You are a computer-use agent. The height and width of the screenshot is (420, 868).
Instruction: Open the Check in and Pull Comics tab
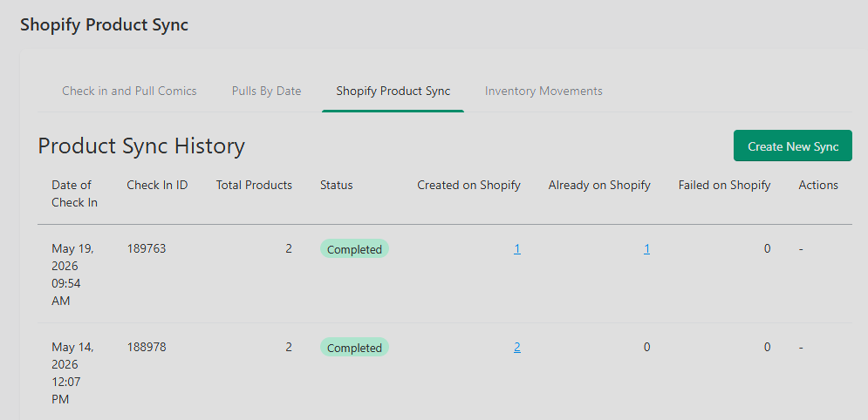[x=129, y=91]
